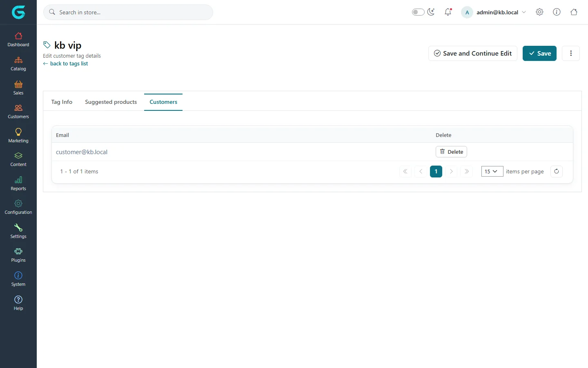Open the Reports sidebar section

[18, 184]
